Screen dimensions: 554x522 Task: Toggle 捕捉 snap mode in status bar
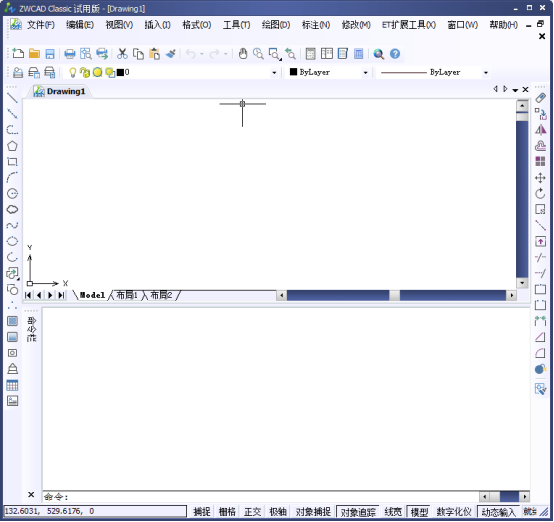click(202, 511)
